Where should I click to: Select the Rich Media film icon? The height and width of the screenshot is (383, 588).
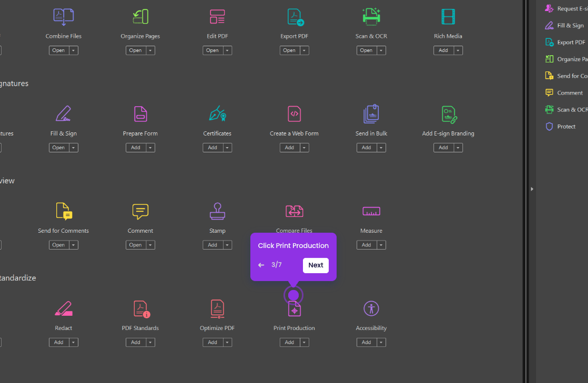[448, 17]
